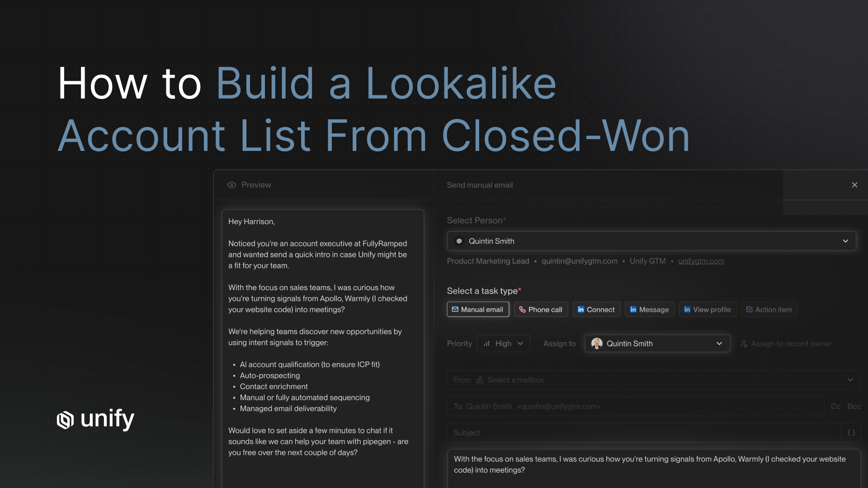Click the LinkedIn icon on View profile
The height and width of the screenshot is (488, 868).
pos(687,310)
